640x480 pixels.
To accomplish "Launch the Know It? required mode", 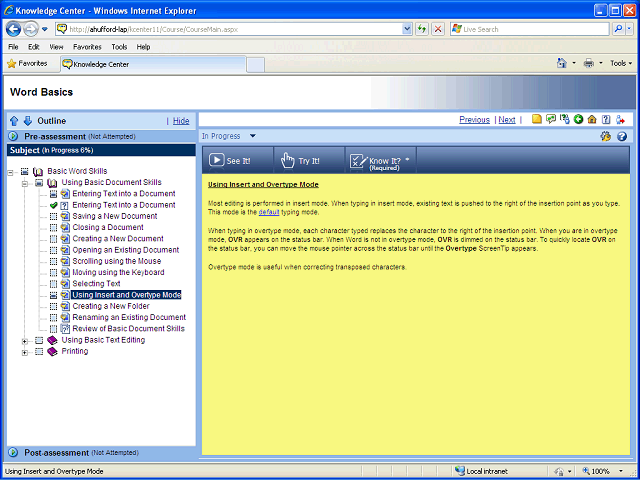I will pyautogui.click(x=379, y=162).
